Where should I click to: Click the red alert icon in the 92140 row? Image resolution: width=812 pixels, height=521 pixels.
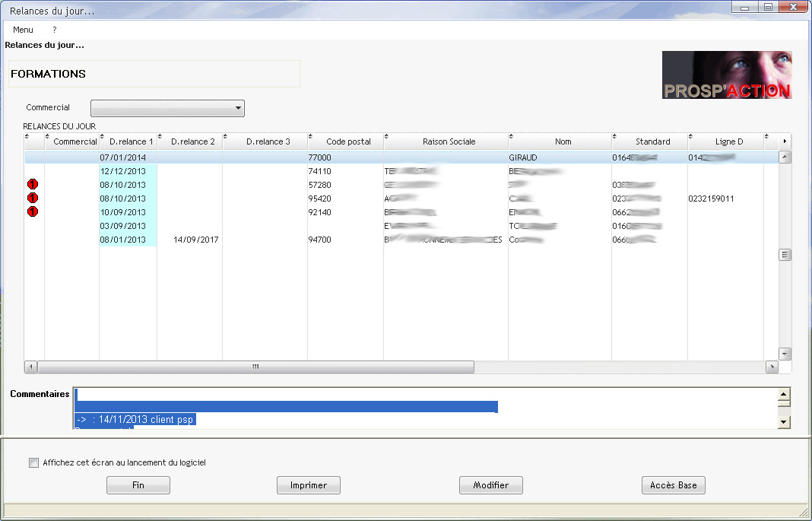33,211
